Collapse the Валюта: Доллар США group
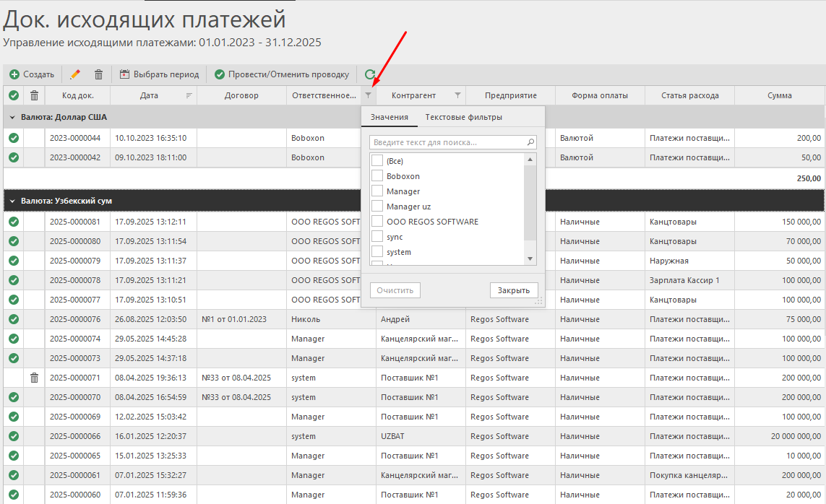826x504 pixels. tap(12, 117)
